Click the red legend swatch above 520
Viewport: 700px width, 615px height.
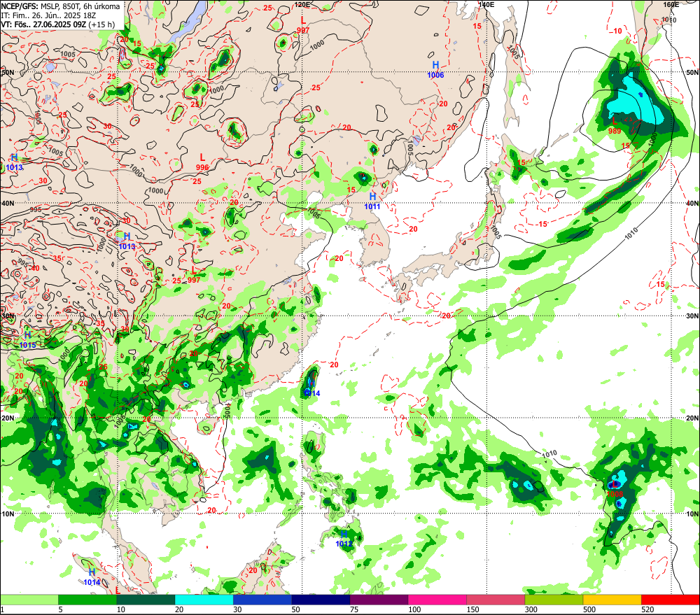coord(670,600)
